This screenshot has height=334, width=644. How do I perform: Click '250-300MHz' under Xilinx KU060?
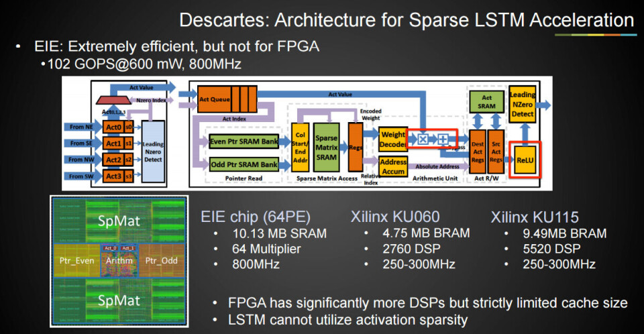pyautogui.click(x=419, y=264)
